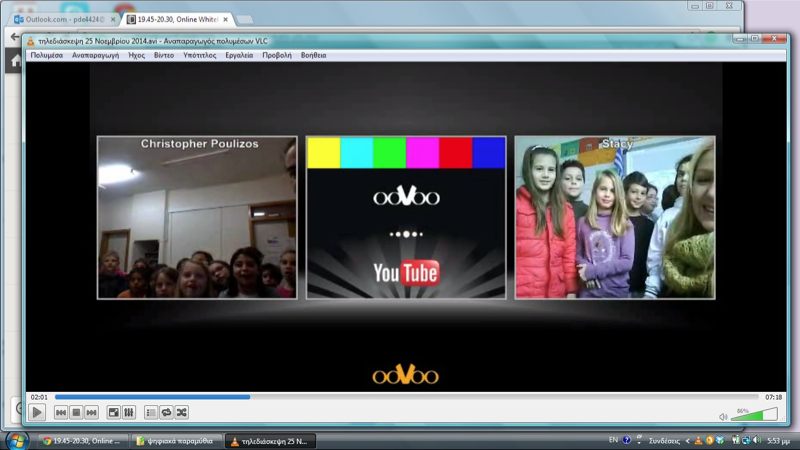This screenshot has height=450, width=800.
Task: Show the VLC playlist
Action: (x=151, y=412)
